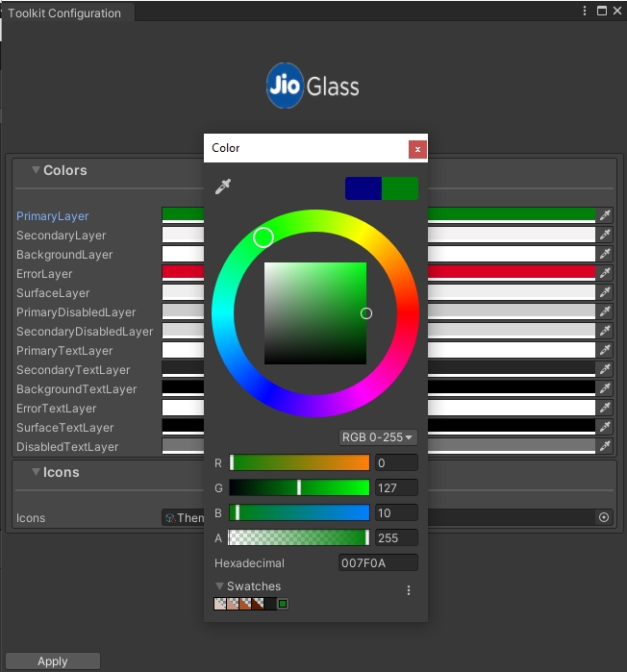Open Swatches options three-dot menu
Image resolution: width=627 pixels, height=672 pixels.
pyautogui.click(x=409, y=590)
